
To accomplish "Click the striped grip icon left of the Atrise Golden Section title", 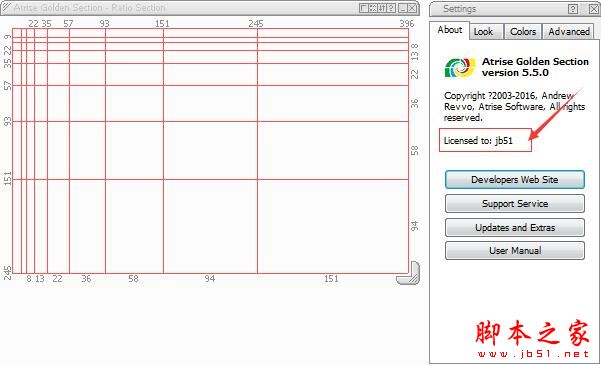I will pos(7,7).
